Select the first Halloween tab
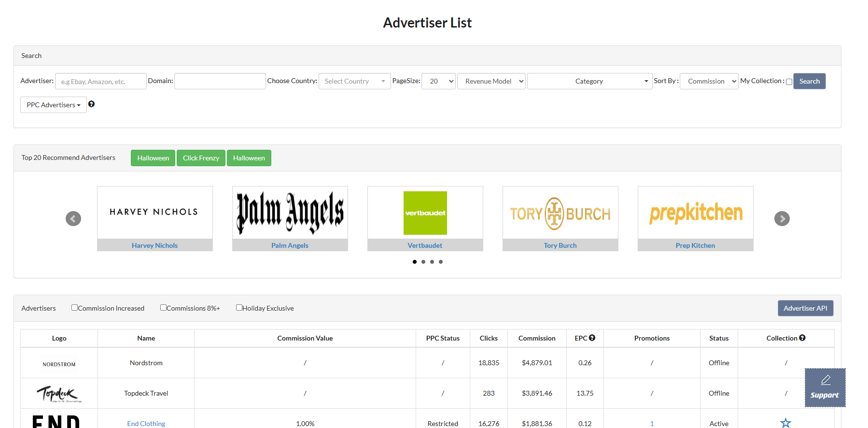Image resolution: width=868 pixels, height=428 pixels. (x=153, y=158)
